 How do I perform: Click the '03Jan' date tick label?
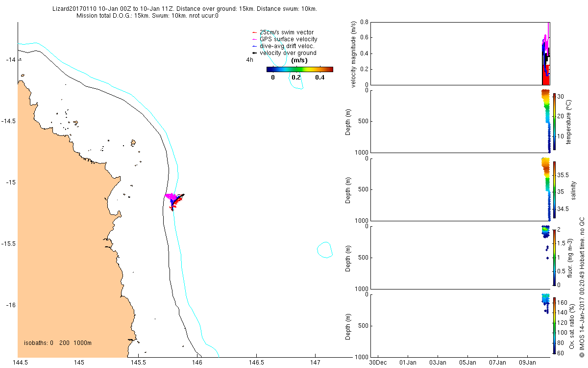coord(438,363)
